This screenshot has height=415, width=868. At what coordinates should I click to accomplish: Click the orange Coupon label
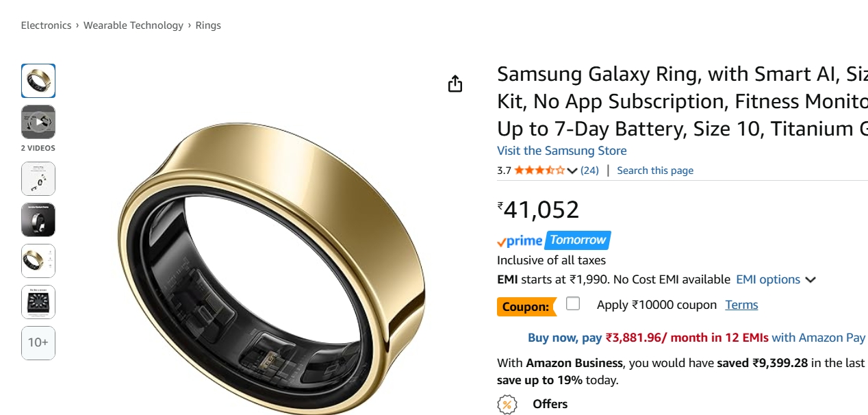click(x=526, y=306)
